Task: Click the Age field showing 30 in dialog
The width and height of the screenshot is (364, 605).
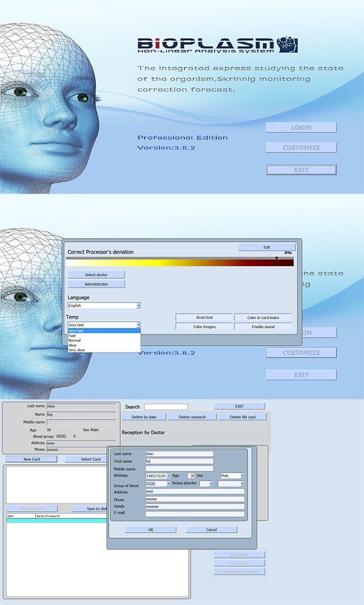Action: 192,476
